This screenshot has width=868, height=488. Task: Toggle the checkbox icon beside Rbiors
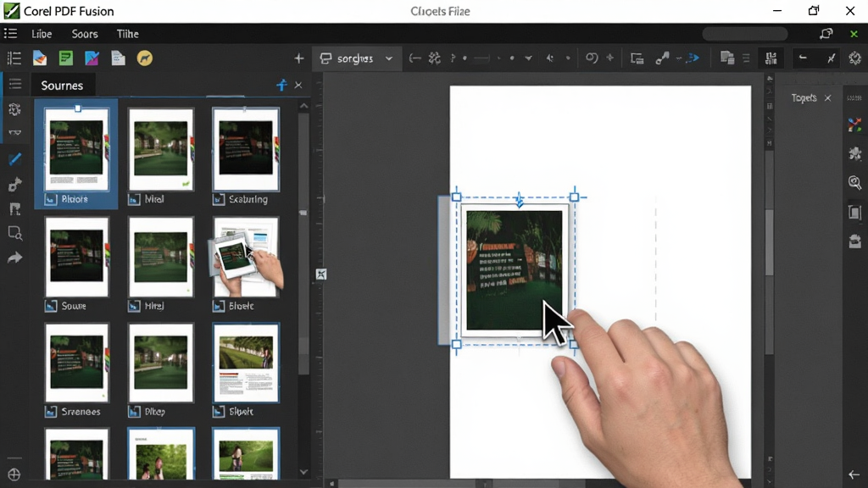click(51, 199)
